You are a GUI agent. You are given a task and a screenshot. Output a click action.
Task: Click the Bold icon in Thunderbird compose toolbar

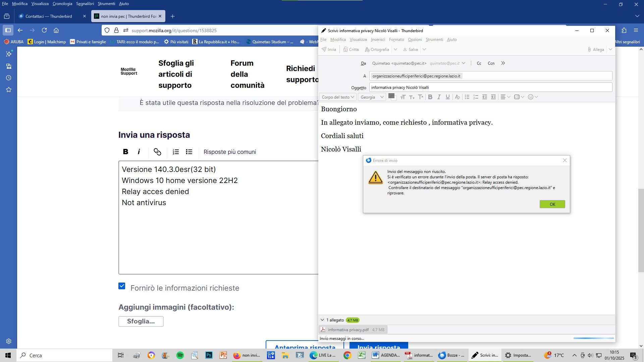click(x=430, y=97)
